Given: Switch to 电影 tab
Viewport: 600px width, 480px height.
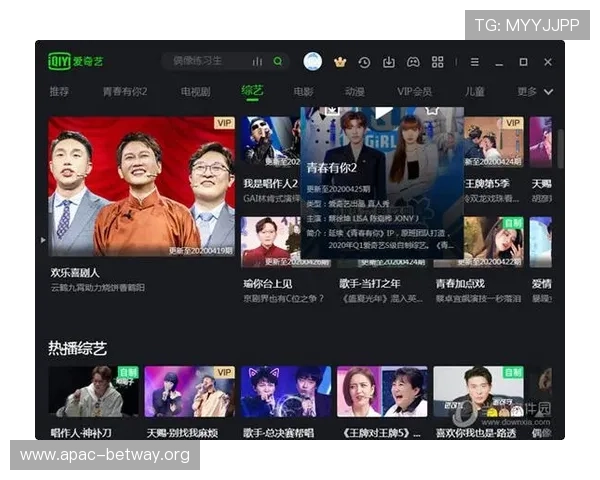Looking at the screenshot, I should pyautogui.click(x=303, y=91).
